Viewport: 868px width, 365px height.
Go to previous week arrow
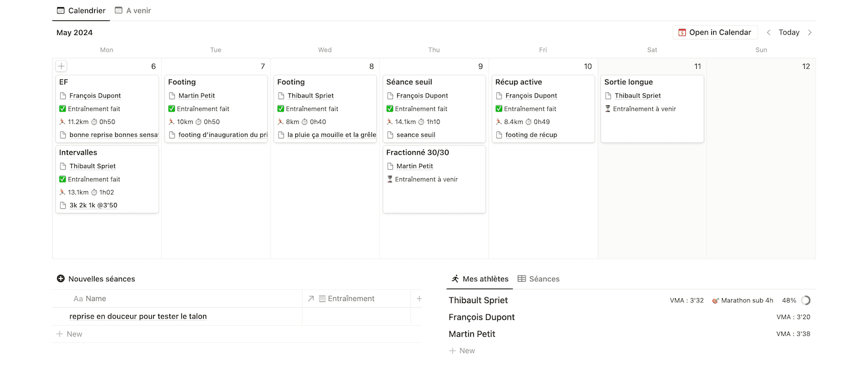pos(769,33)
